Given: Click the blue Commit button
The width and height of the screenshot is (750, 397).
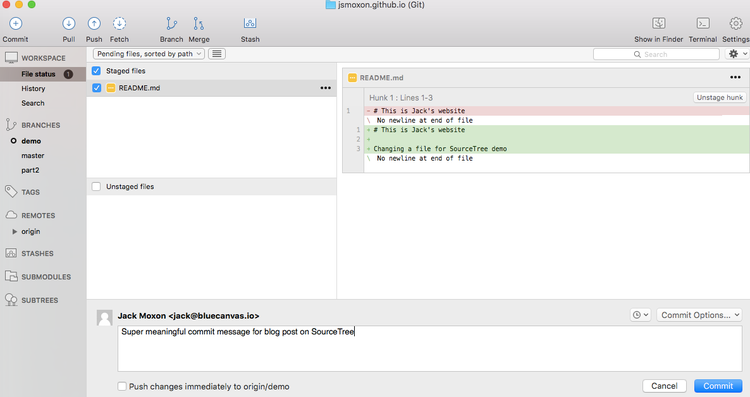Looking at the screenshot, I should [x=718, y=386].
